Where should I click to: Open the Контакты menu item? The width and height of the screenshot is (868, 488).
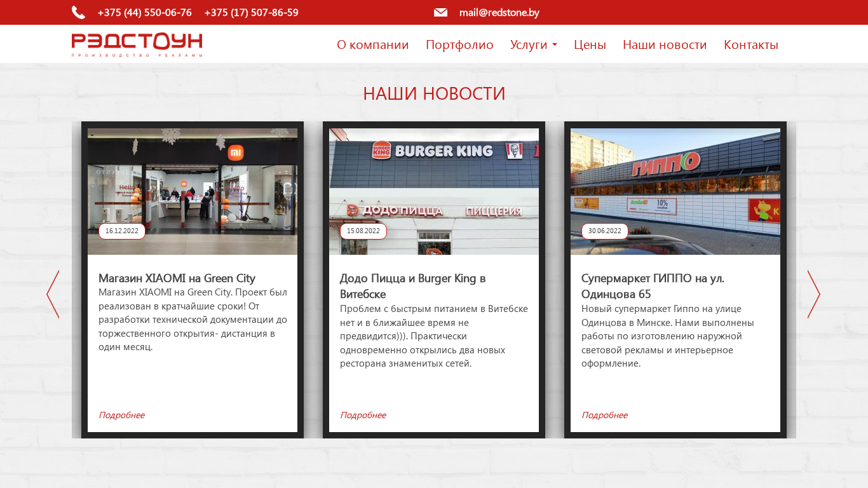(x=751, y=44)
